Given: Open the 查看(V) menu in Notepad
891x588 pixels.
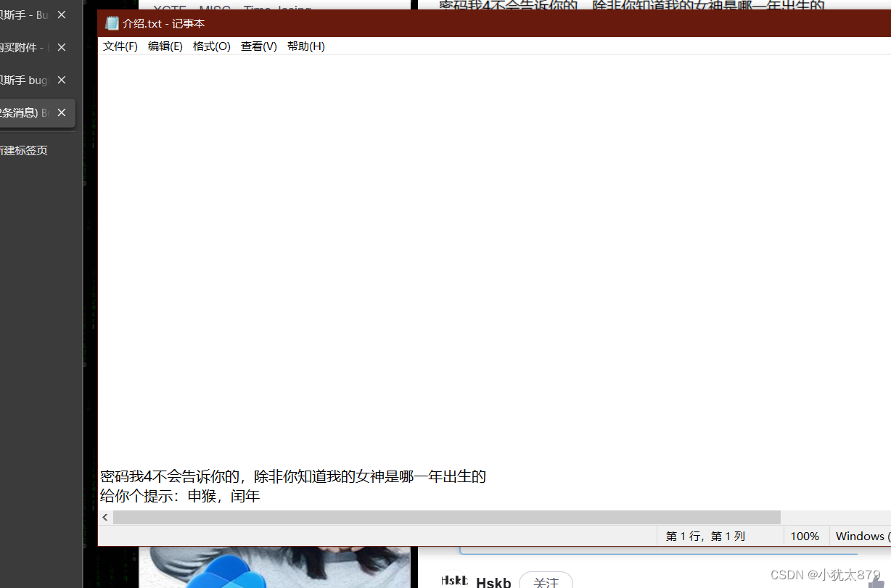Looking at the screenshot, I should [x=259, y=46].
